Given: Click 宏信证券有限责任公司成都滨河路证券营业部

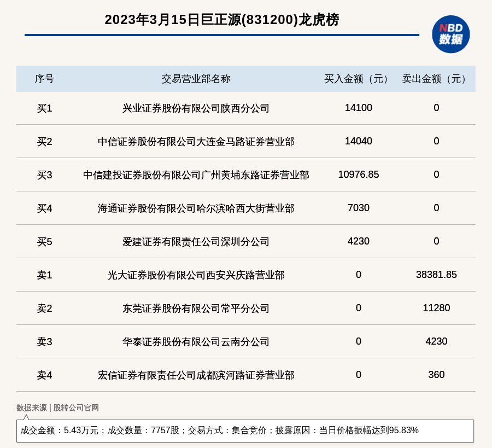Looking at the screenshot, I should tap(196, 375).
